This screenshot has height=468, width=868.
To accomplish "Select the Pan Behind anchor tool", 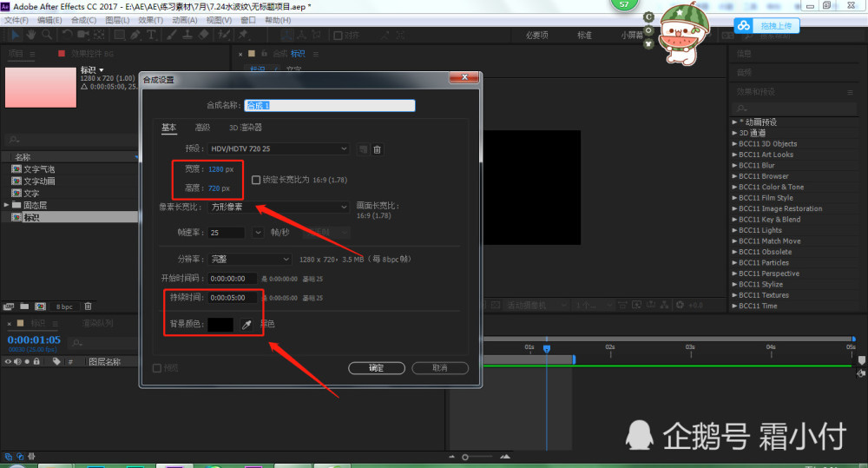I will [99, 35].
